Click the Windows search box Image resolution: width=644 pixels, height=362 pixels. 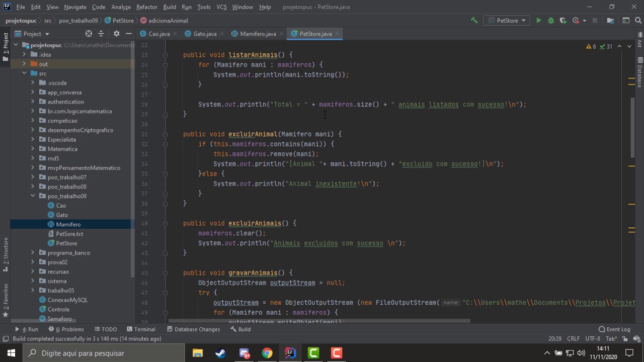pyautogui.click(x=103, y=353)
